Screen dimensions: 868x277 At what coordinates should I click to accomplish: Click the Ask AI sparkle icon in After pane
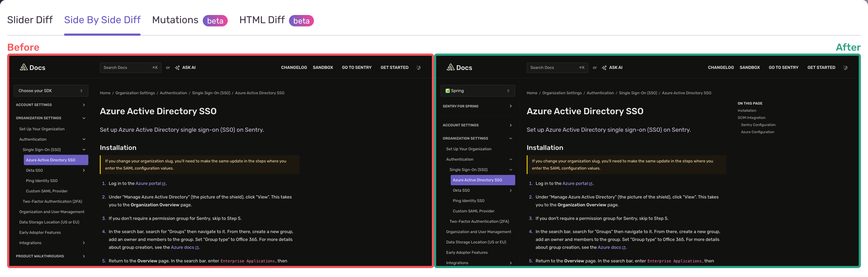[604, 67]
